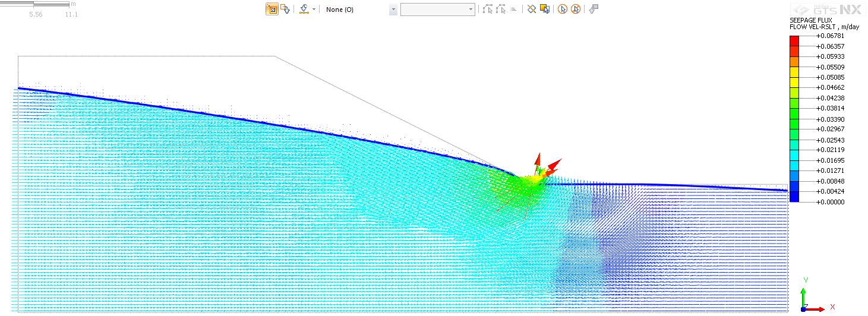Viewport: 868px width, 316px height.
Task: Enable the circled cursor pick mode
Action: [562, 10]
